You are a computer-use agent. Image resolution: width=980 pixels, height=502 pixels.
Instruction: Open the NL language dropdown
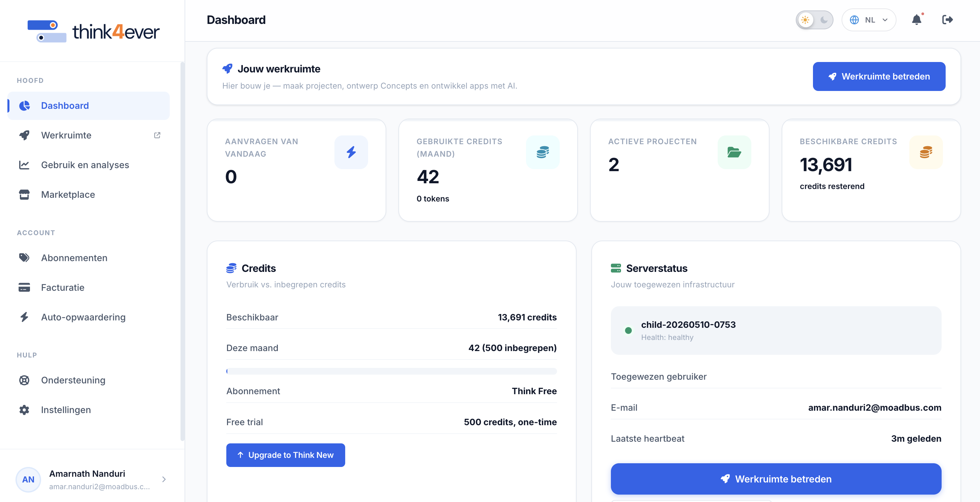(x=869, y=20)
